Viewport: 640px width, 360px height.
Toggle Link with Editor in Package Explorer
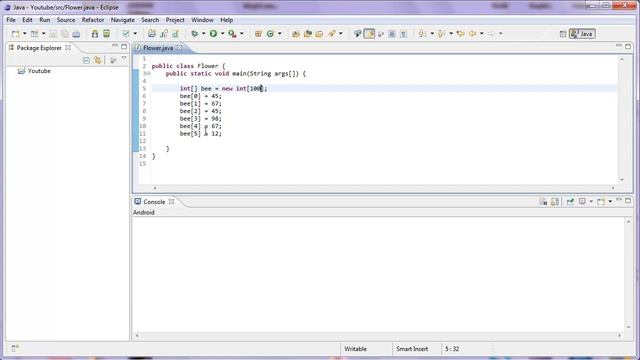tap(98, 60)
